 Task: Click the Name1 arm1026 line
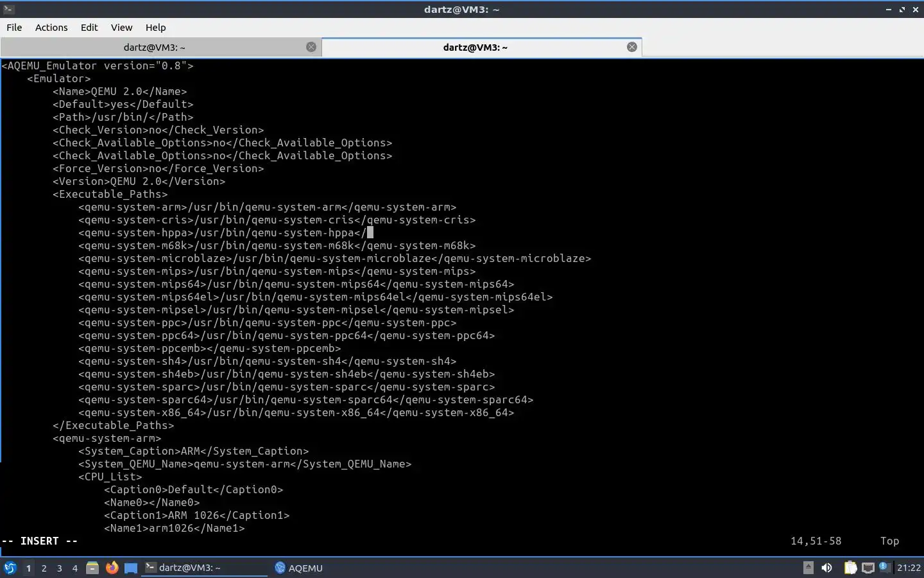[175, 528]
